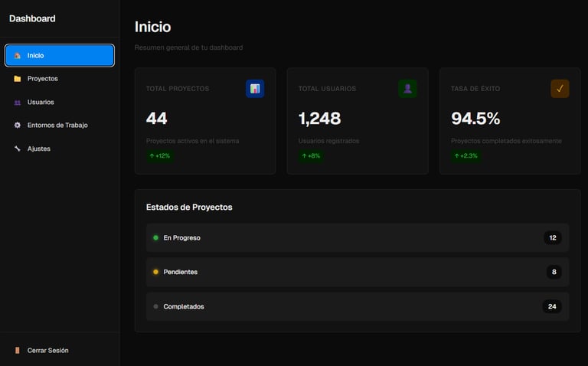Click the Pendientes status label
This screenshot has width=588, height=366.
click(181, 272)
